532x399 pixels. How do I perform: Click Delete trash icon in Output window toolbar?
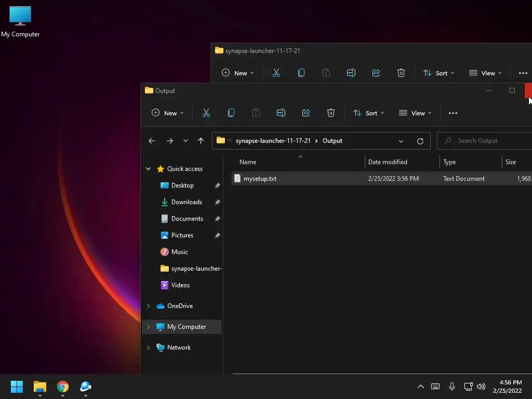pyautogui.click(x=331, y=113)
